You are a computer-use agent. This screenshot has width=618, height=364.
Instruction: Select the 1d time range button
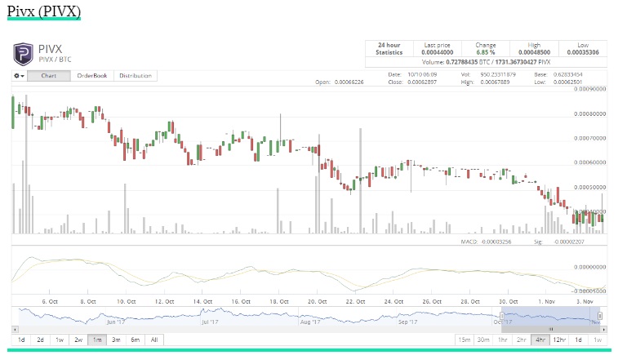[x=21, y=340]
